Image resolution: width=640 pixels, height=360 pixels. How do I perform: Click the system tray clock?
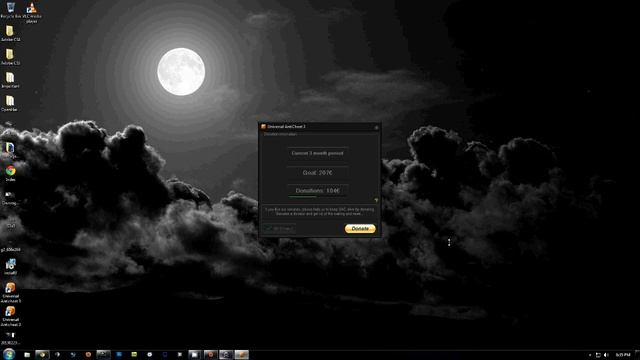pos(623,355)
